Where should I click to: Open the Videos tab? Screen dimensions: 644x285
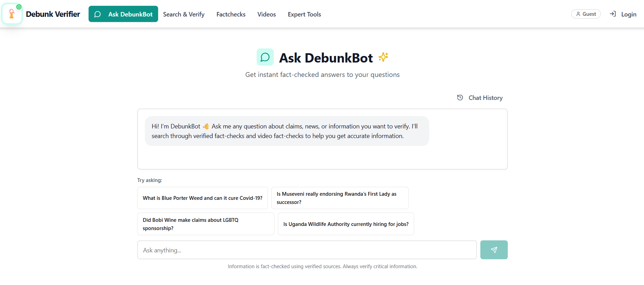click(x=267, y=14)
